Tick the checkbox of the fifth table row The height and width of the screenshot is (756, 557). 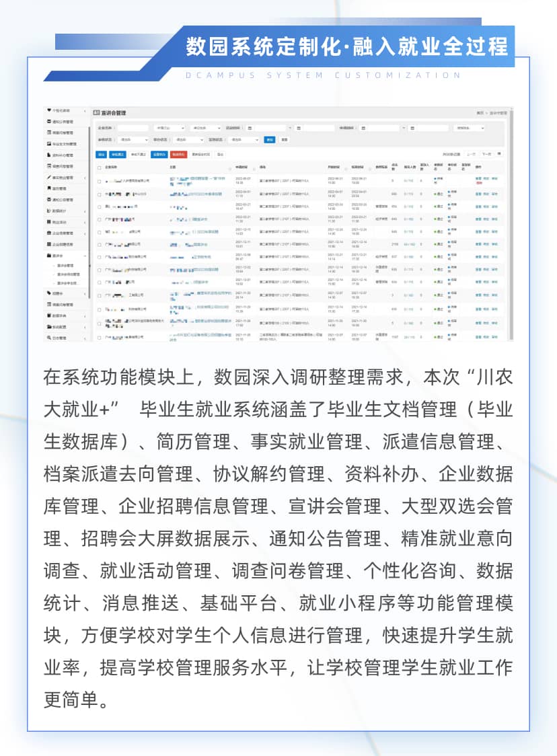100,232
